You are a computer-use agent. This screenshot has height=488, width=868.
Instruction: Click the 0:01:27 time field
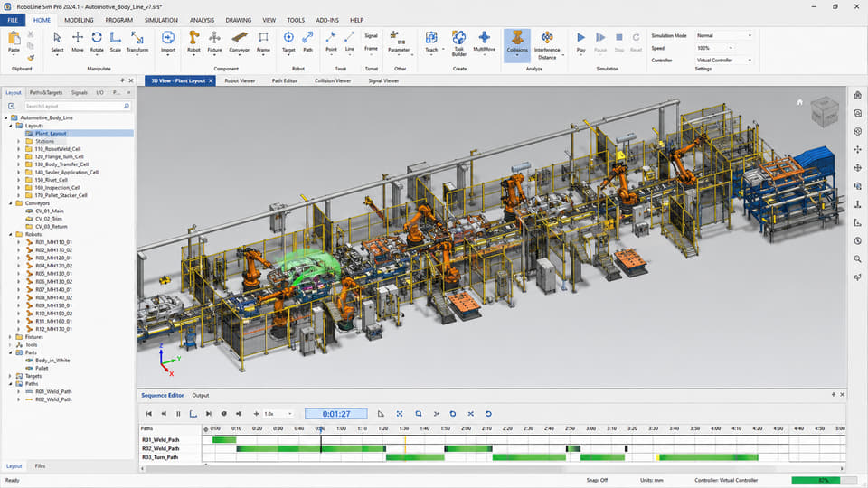click(x=336, y=414)
